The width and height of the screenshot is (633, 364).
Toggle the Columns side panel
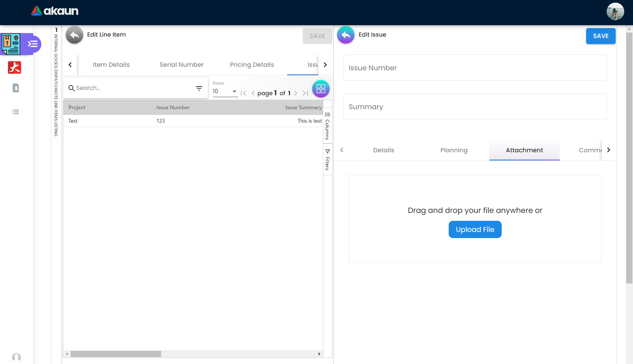pyautogui.click(x=327, y=126)
